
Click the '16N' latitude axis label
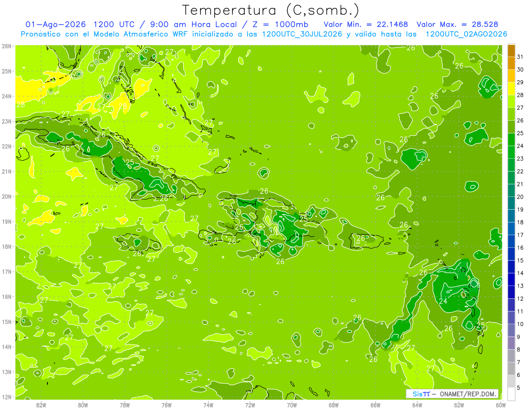(x=7, y=296)
